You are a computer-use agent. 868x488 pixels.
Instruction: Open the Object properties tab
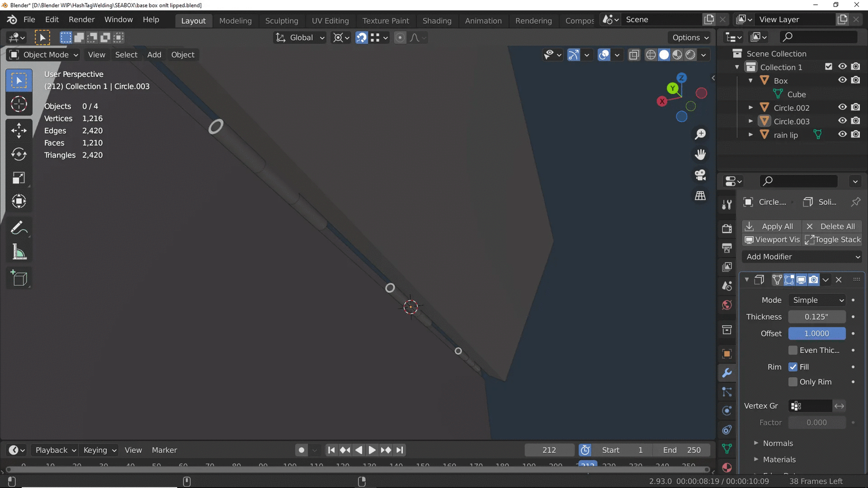(x=727, y=354)
